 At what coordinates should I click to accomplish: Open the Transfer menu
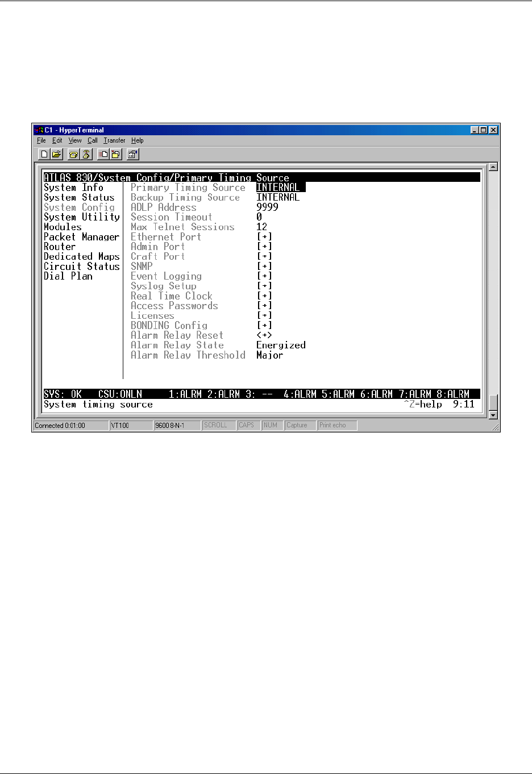[x=114, y=140]
